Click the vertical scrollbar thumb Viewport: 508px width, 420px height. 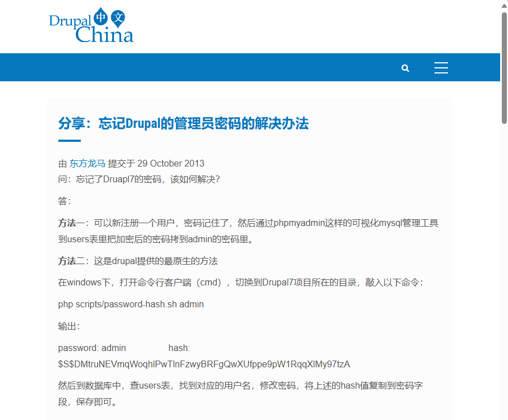click(x=504, y=67)
